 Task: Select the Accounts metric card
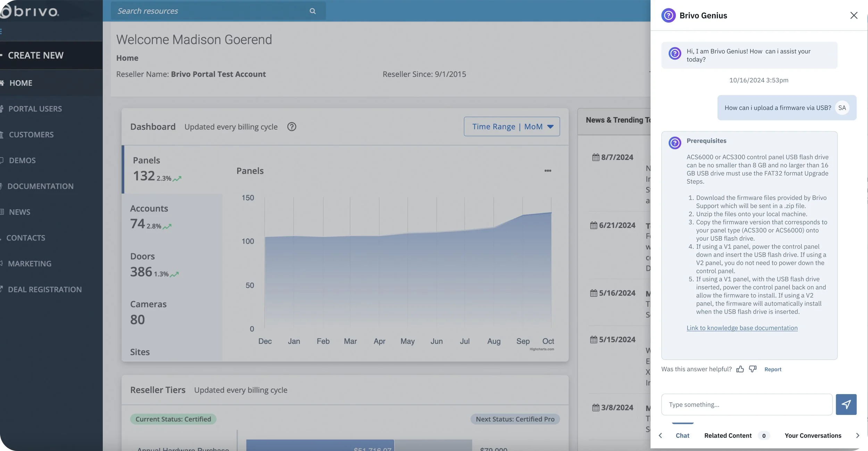click(172, 217)
